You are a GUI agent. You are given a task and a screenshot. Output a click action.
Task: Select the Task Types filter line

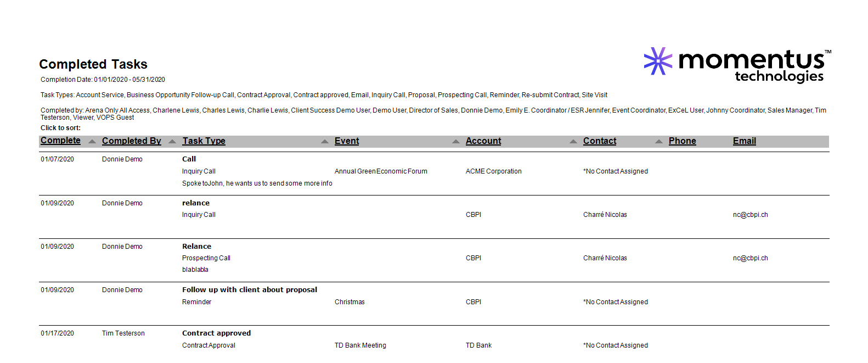click(324, 95)
